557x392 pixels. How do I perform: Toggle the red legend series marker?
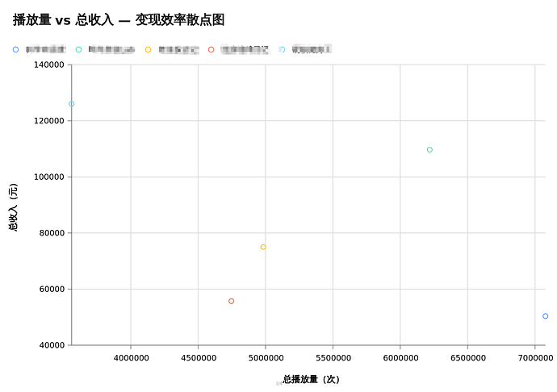pos(211,50)
